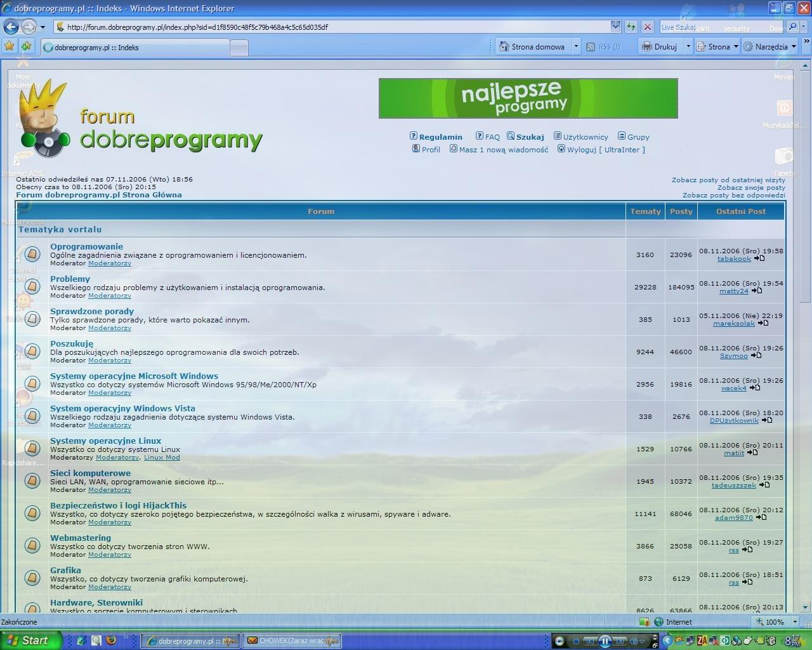Viewport: 812px width, 650px height.
Task: Expand the address bar history dropdown
Action: pos(615,27)
